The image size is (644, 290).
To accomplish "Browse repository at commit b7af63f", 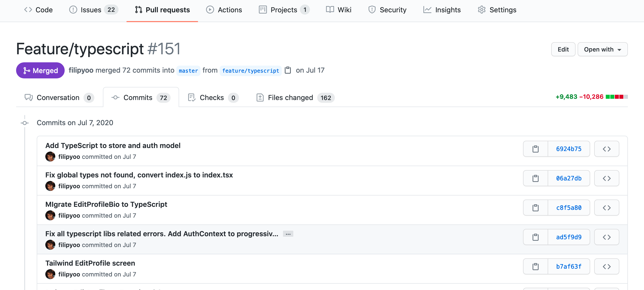I will [x=607, y=266].
